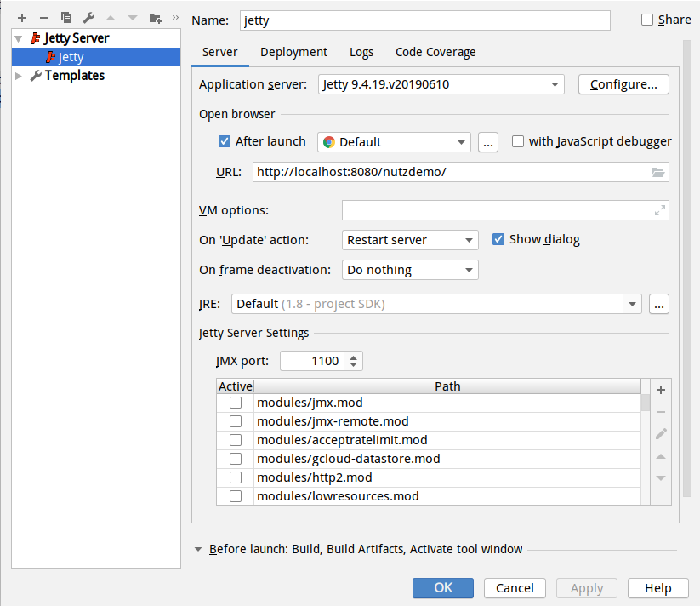Increment the JMX port stepper
700x606 pixels.
(x=354, y=357)
